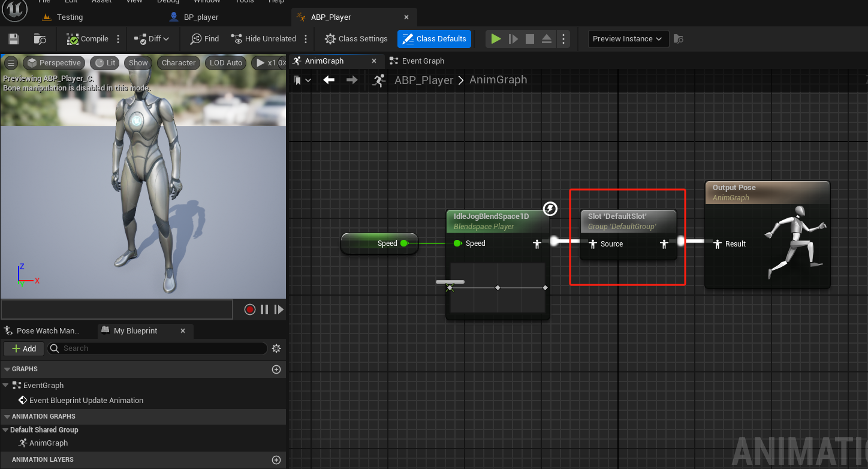Click the find-in-browser icon next to Preview Instance
Screen dimensions: 868x469
coord(679,39)
